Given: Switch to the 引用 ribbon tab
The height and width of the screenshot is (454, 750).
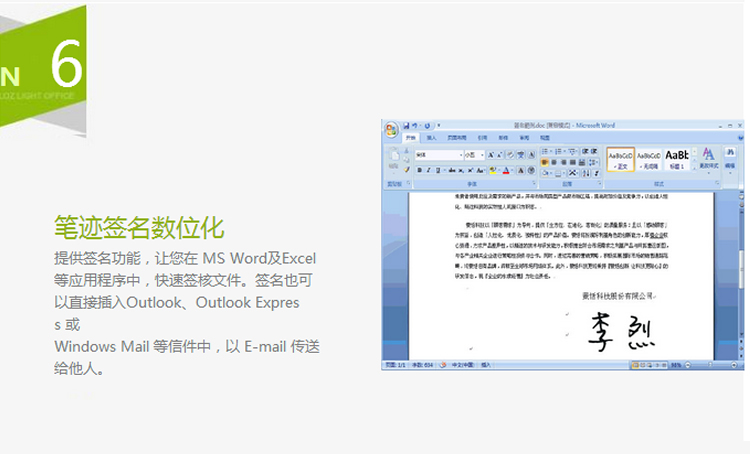Looking at the screenshot, I should coord(483,138).
